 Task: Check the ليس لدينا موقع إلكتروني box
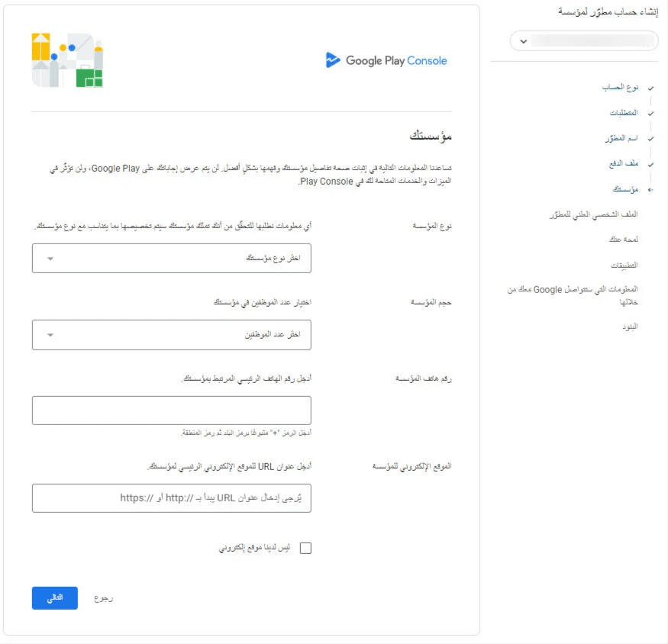click(x=306, y=548)
